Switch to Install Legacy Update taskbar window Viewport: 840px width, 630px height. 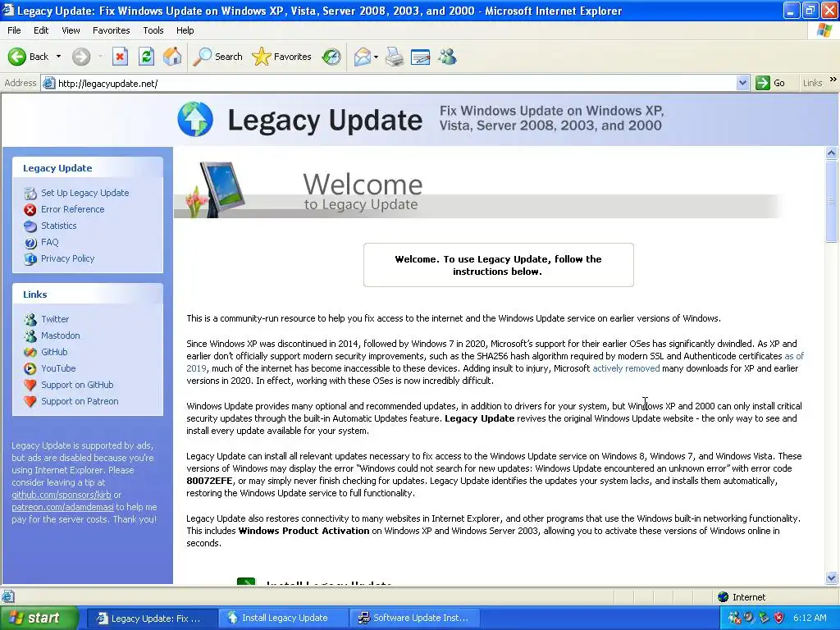(x=284, y=618)
